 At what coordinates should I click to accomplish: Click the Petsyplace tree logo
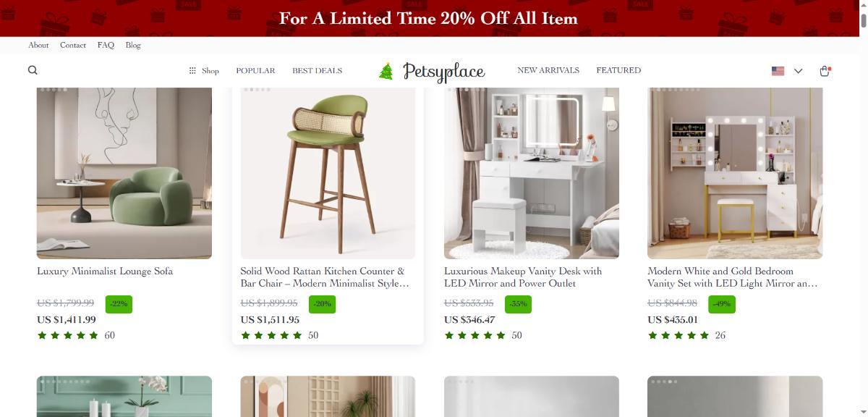[x=386, y=71]
